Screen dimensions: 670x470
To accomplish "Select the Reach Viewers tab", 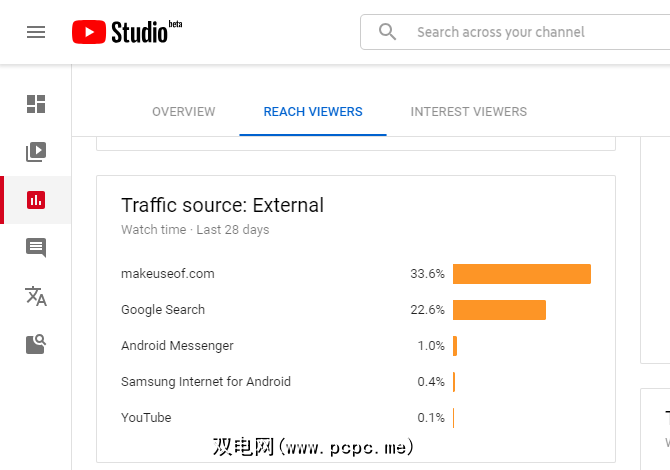I will pyautogui.click(x=313, y=112).
